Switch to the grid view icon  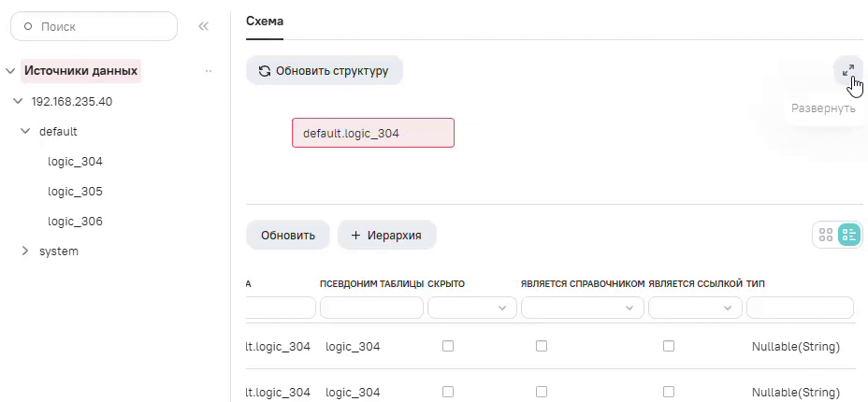click(x=826, y=235)
